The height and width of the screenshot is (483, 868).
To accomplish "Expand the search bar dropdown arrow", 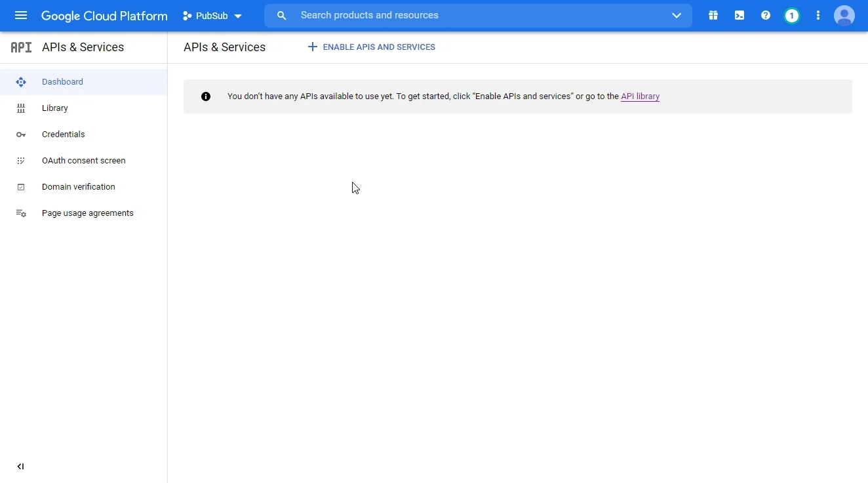I will coord(677,16).
